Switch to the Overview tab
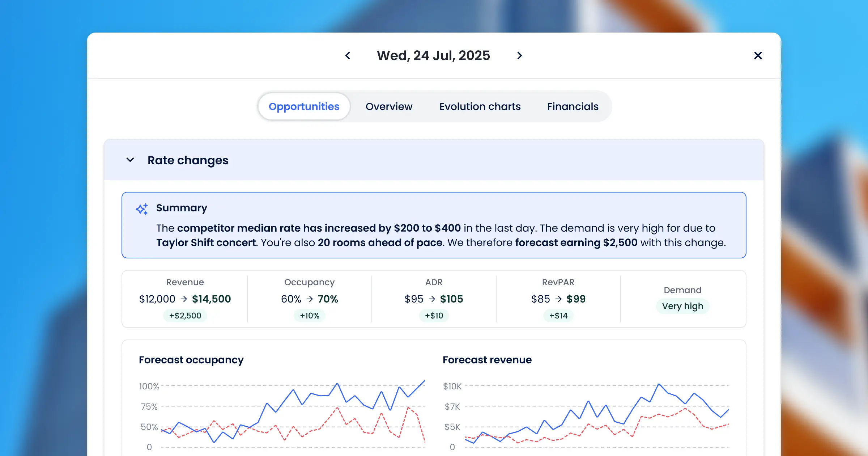This screenshot has height=456, width=868. pyautogui.click(x=389, y=106)
